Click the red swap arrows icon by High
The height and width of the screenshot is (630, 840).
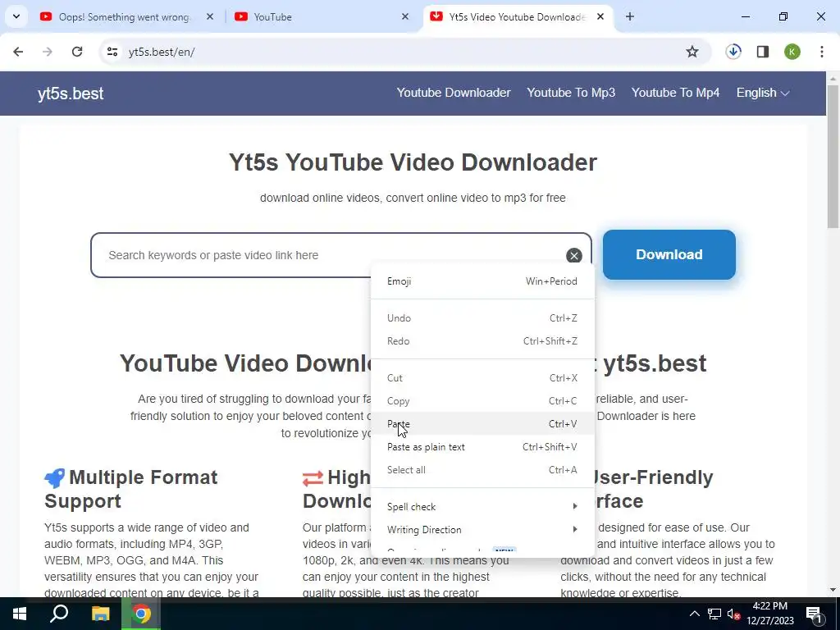(x=313, y=478)
